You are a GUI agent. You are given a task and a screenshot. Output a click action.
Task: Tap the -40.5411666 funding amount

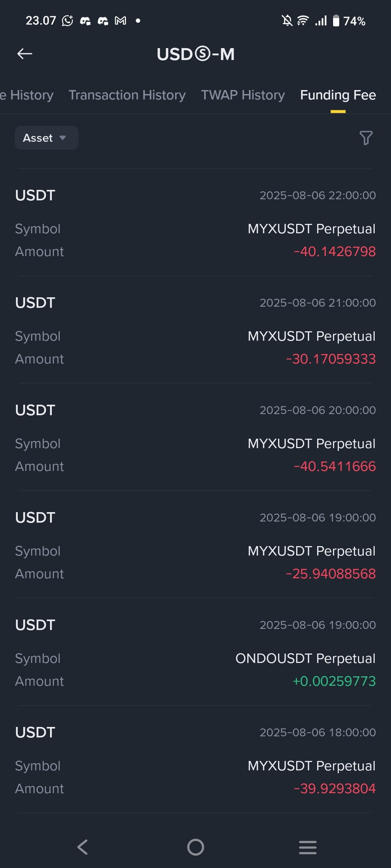point(335,467)
